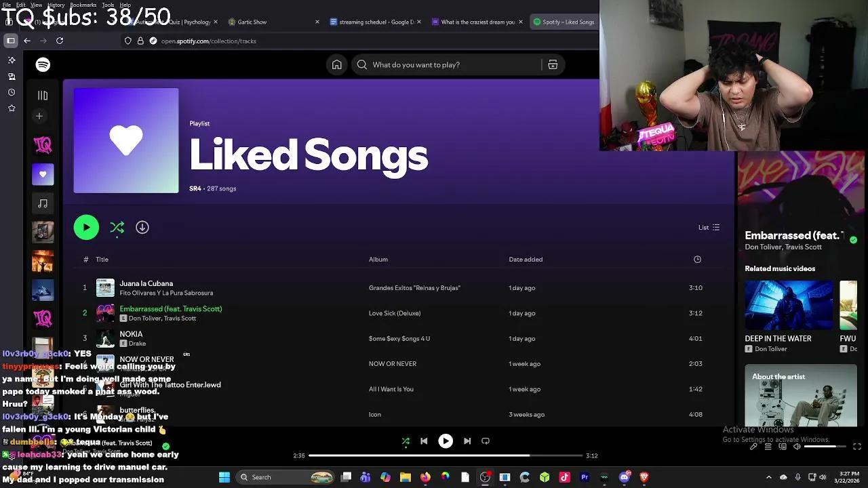Click the plus Create playlist icon
Image resolution: width=868 pixels, height=488 pixels.
click(39, 116)
